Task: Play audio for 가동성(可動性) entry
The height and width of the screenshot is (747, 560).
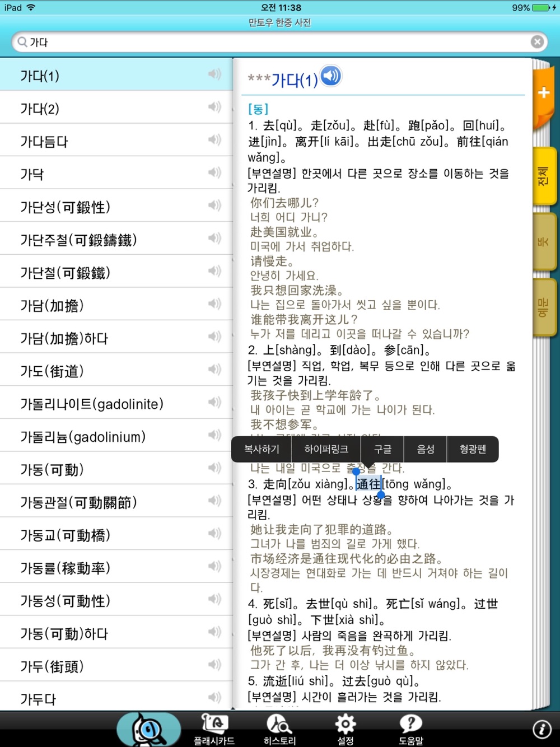Action: (214, 599)
